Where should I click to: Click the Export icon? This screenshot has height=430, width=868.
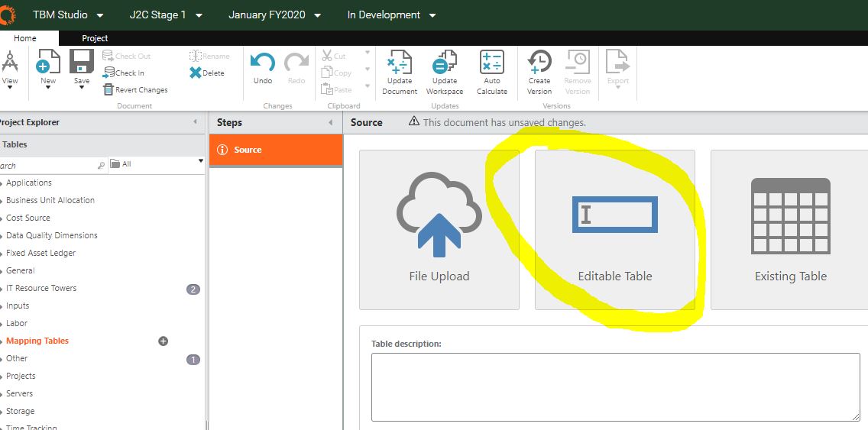(x=618, y=62)
